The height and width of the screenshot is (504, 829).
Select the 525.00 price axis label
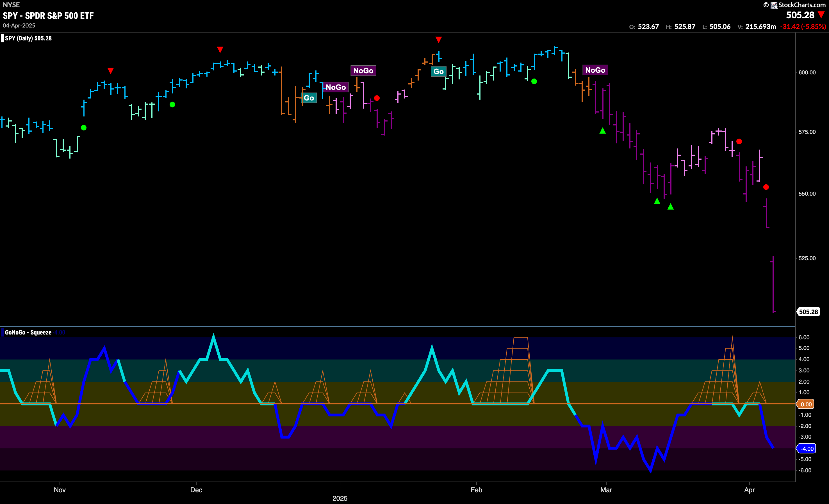tap(807, 258)
